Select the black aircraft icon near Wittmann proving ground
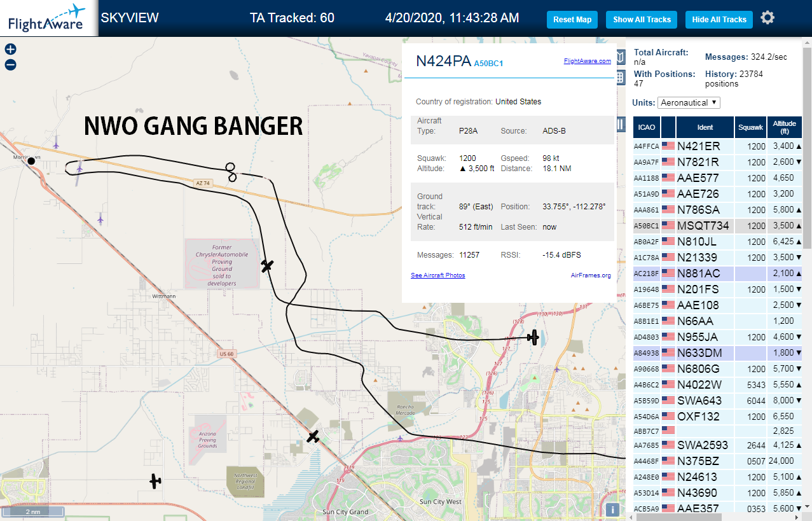The width and height of the screenshot is (812, 521). point(267,265)
